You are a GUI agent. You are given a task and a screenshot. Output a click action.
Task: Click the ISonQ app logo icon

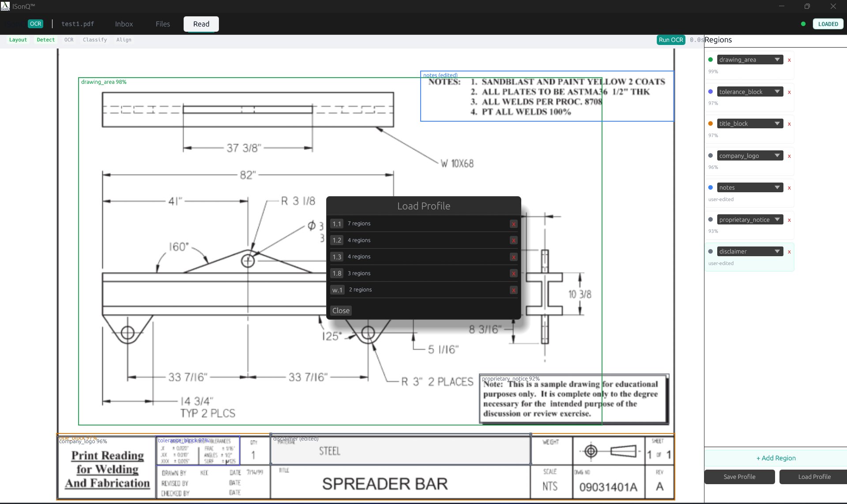pyautogui.click(x=5, y=6)
